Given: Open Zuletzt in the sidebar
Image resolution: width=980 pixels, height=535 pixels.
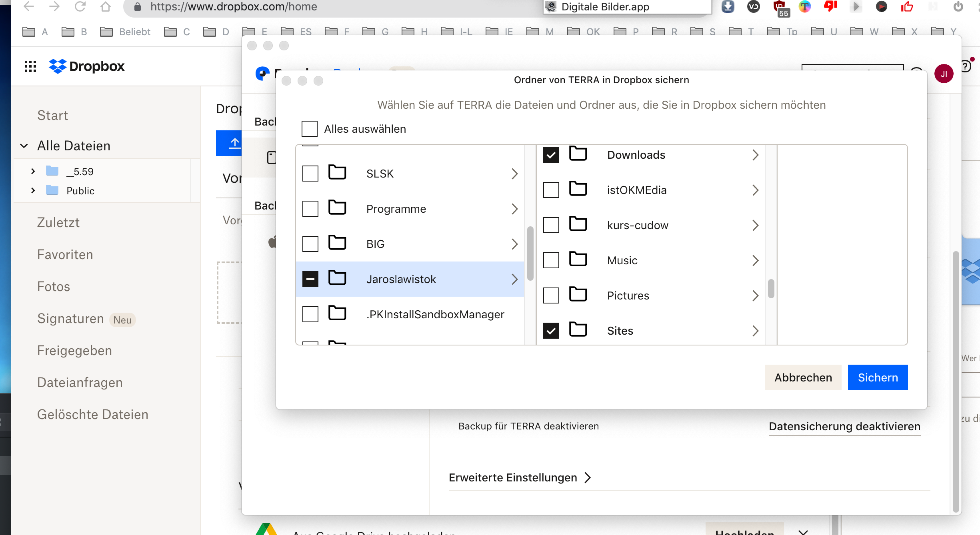Looking at the screenshot, I should pyautogui.click(x=58, y=222).
